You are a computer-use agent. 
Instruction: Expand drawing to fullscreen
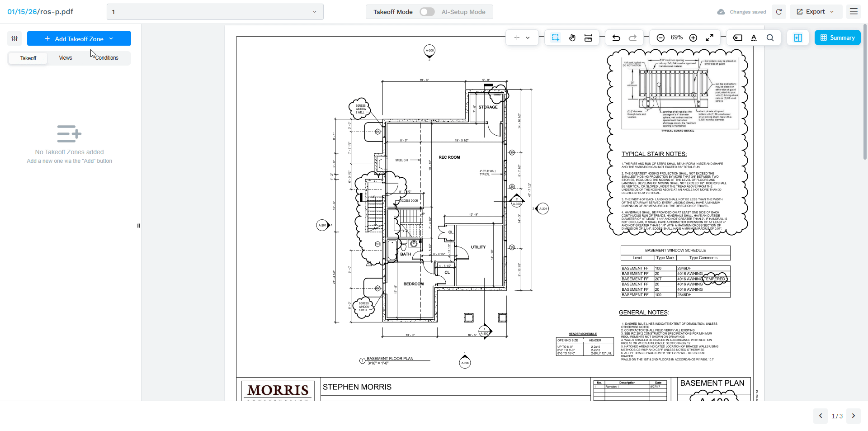tap(710, 38)
